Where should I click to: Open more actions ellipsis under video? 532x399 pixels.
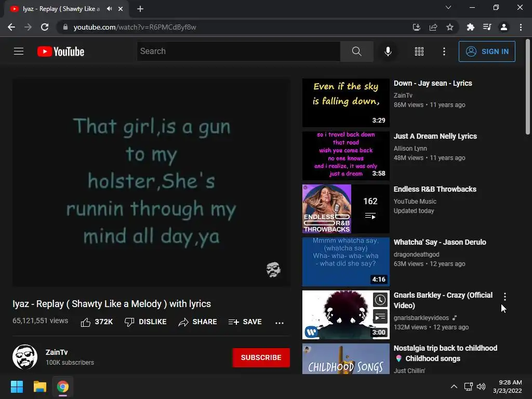tap(279, 322)
